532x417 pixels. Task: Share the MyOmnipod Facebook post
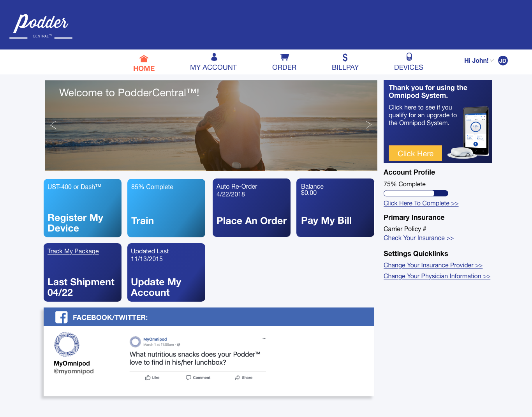pos(244,378)
